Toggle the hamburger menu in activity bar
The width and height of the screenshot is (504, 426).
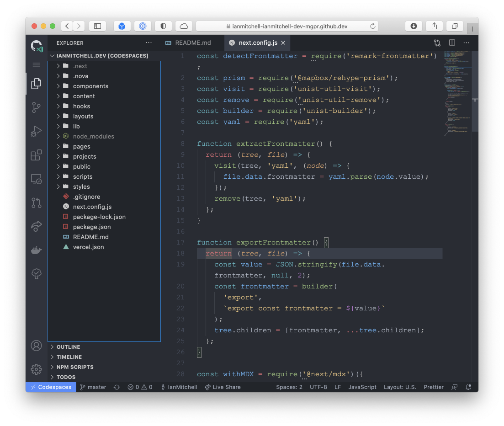point(36,65)
